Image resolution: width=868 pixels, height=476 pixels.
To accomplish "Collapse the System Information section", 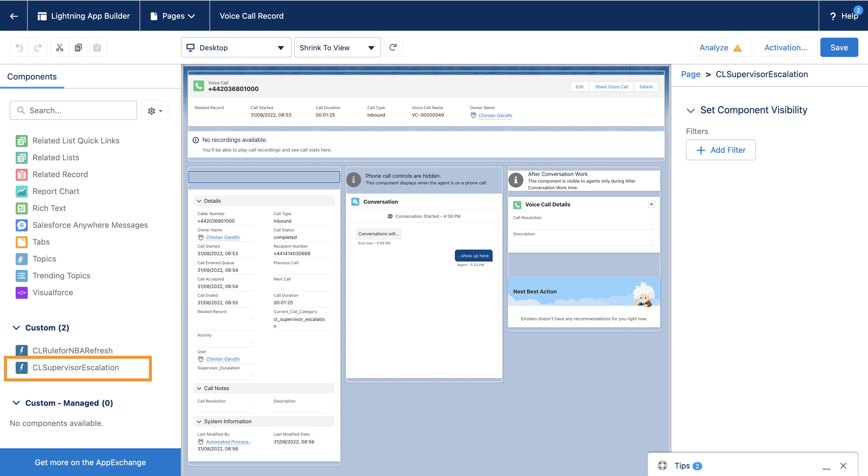I will [199, 421].
